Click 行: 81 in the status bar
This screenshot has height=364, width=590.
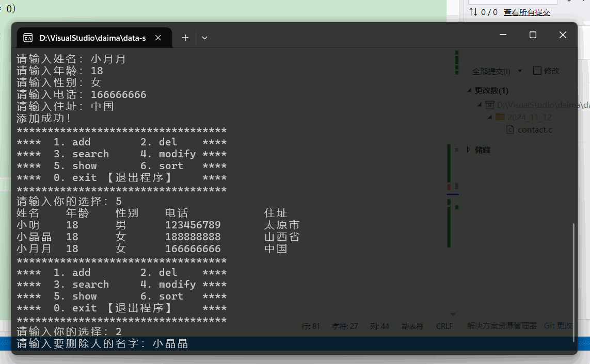click(x=310, y=326)
